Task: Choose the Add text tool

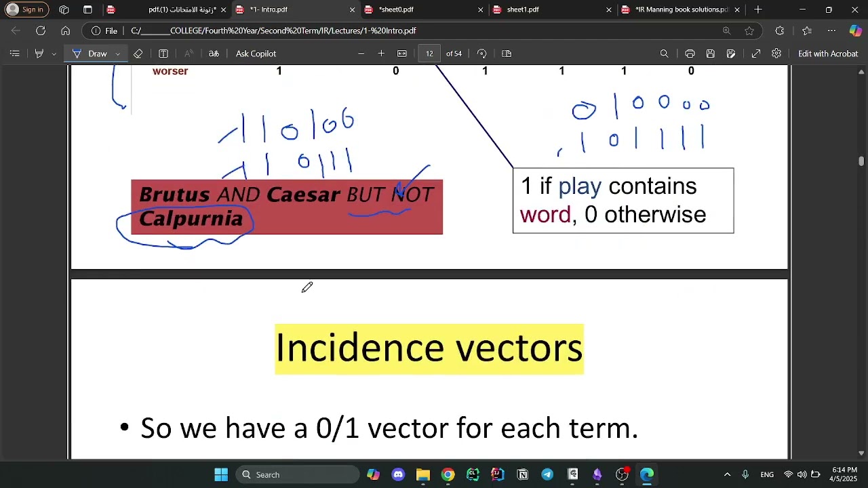Action: (163, 54)
